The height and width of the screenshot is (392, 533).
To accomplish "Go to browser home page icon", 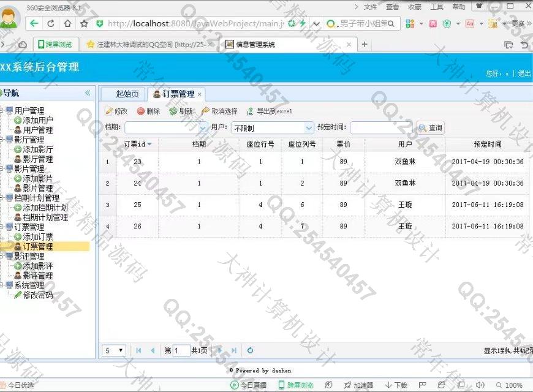I will tap(67, 23).
